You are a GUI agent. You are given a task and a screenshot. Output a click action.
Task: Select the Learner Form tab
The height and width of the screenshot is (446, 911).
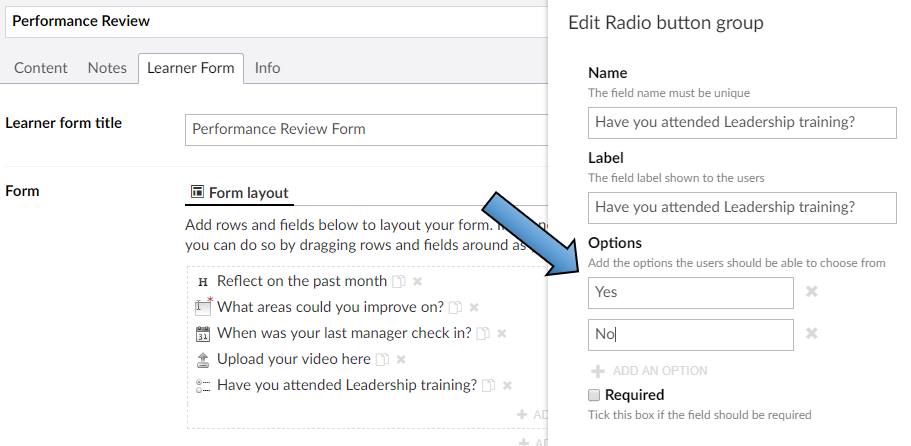click(x=191, y=68)
